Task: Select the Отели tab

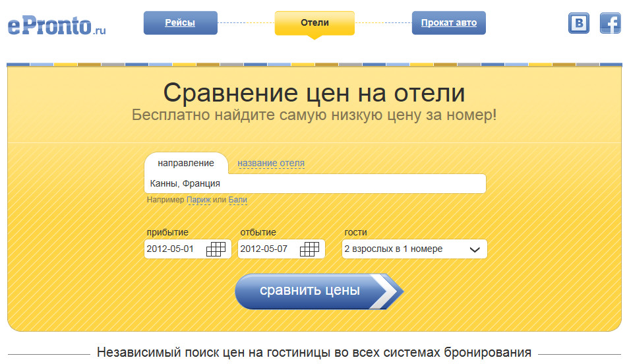Action: point(314,23)
